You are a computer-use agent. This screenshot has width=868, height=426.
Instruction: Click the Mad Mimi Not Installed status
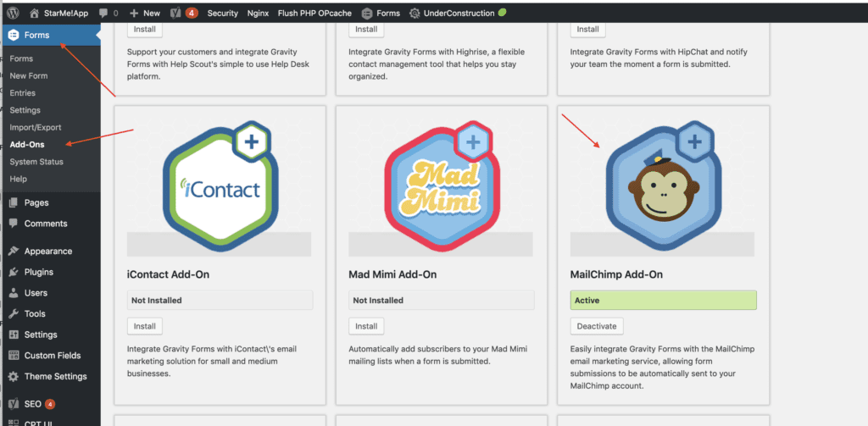pos(441,301)
